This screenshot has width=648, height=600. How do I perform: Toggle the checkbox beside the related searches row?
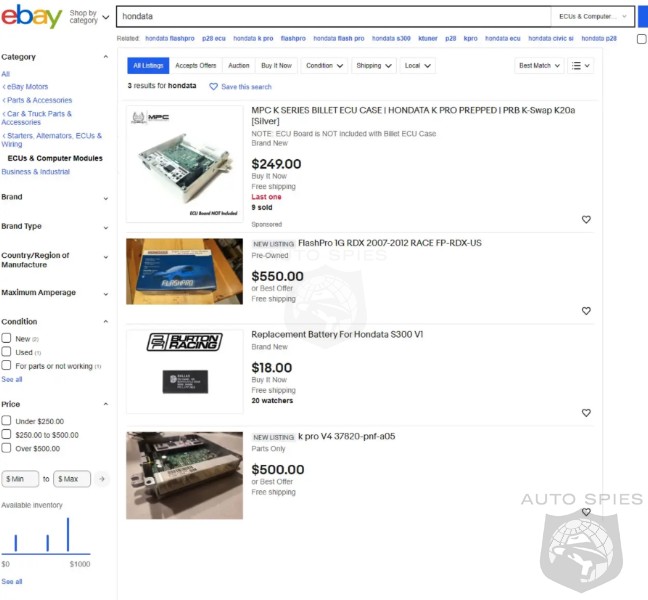coord(641,39)
